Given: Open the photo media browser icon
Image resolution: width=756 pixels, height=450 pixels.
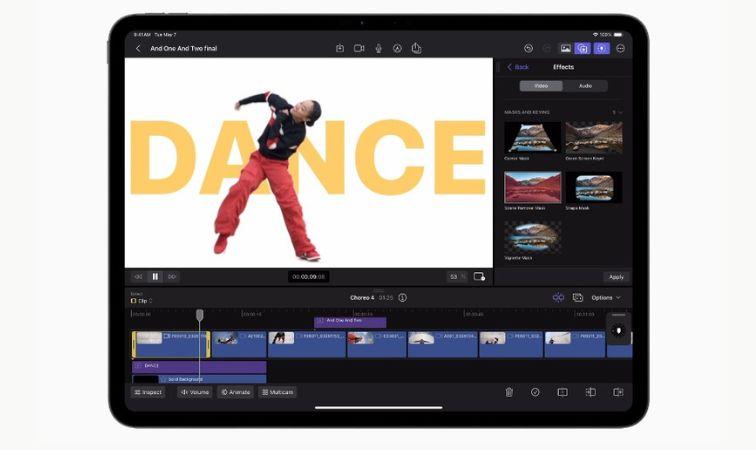Looking at the screenshot, I should click(565, 48).
